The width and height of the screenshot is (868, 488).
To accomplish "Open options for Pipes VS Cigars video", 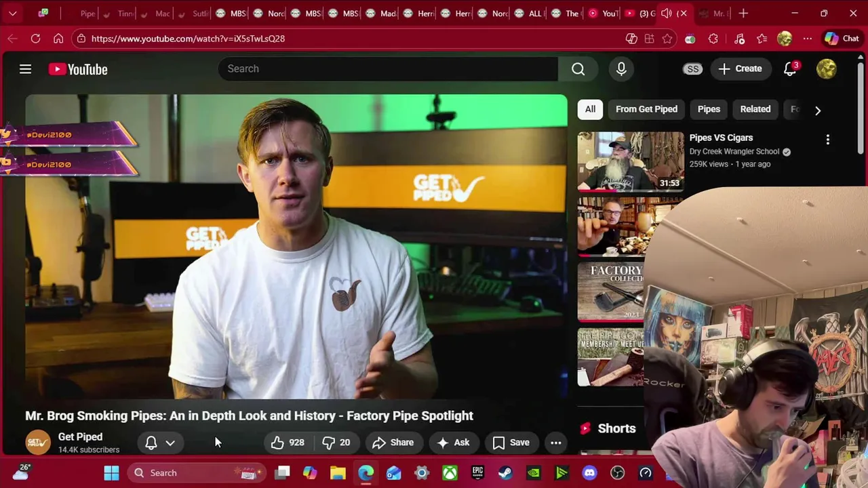I will coord(827,140).
